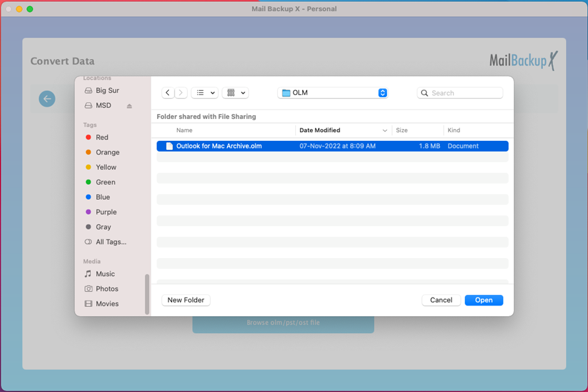Click the olm document file icon
This screenshot has width=588, height=392.
pyautogui.click(x=170, y=146)
